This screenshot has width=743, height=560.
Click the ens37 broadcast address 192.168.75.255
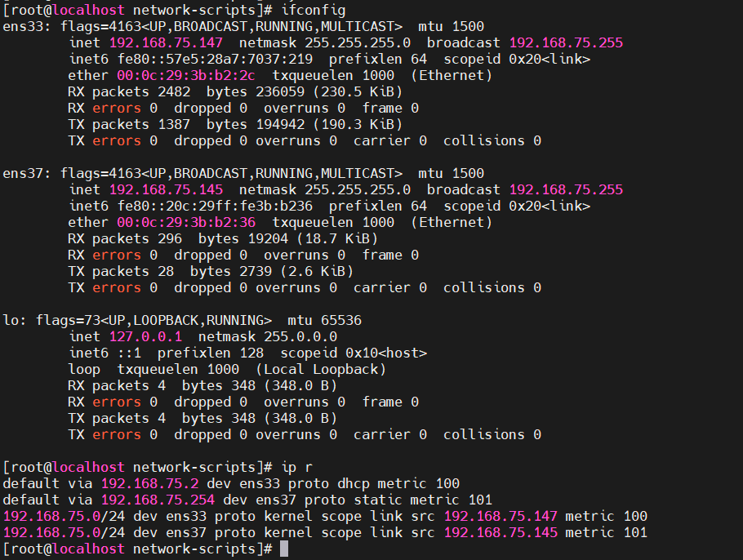tap(566, 189)
